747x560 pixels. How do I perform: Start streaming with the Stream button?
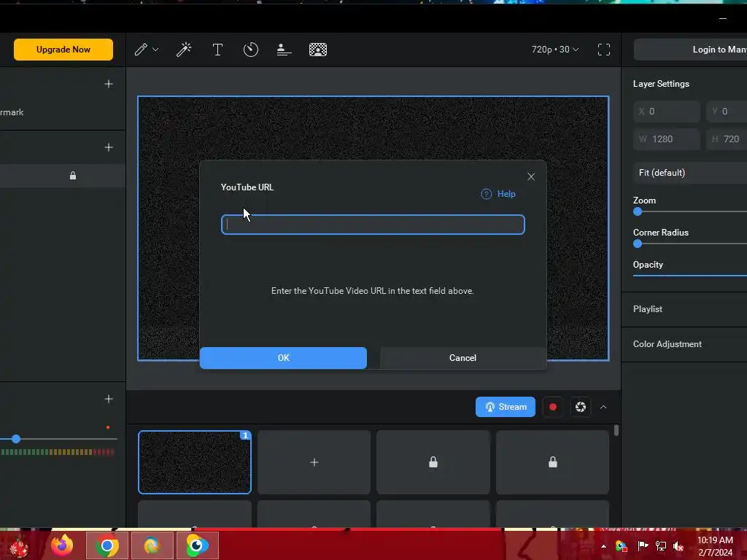(506, 407)
